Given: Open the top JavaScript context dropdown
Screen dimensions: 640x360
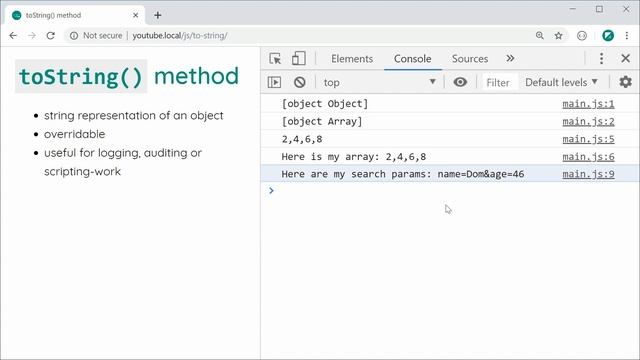Looking at the screenshot, I should [x=379, y=82].
